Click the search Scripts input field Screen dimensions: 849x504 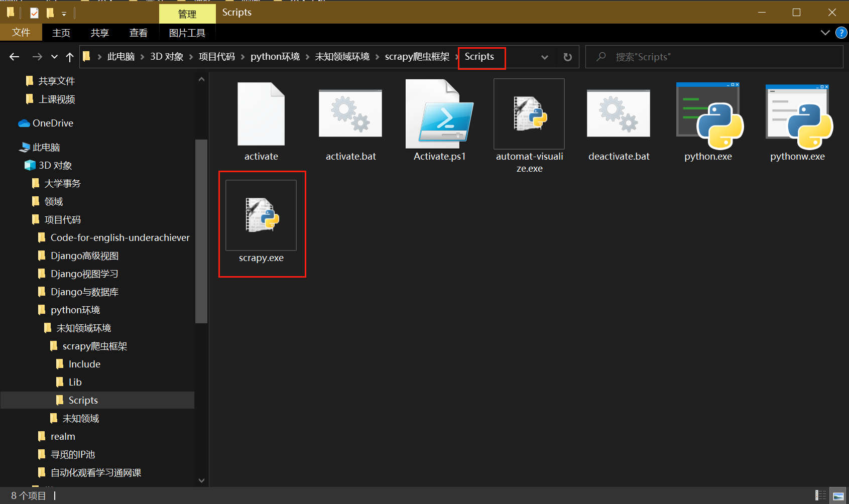[x=713, y=57]
